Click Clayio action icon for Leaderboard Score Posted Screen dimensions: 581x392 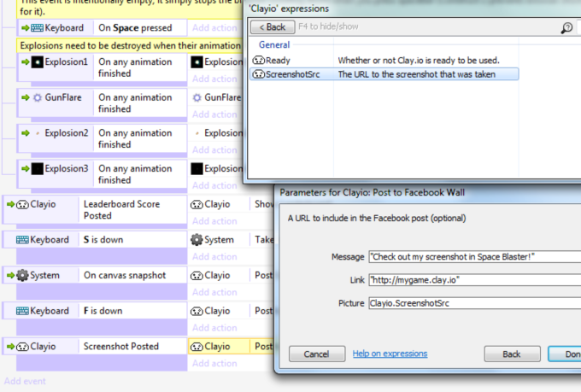coord(197,204)
